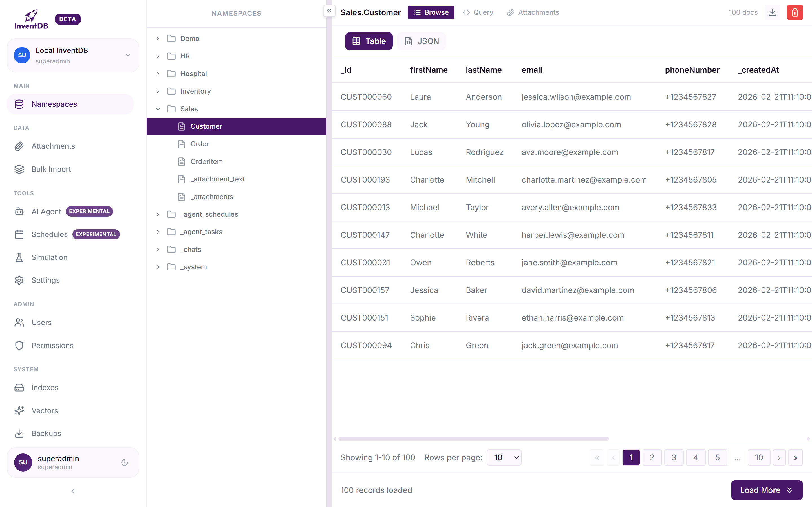The image size is (812, 507).
Task: Open the Vectors system panel
Action: pyautogui.click(x=45, y=410)
